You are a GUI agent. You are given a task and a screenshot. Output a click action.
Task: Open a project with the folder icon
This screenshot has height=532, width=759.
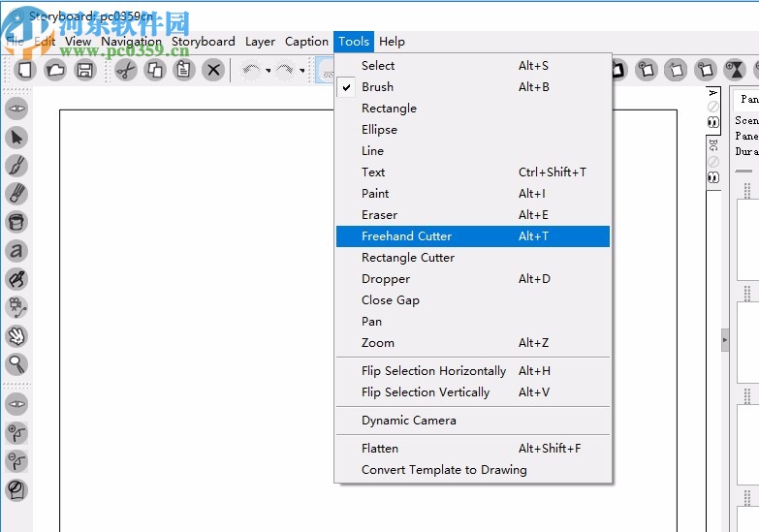(x=54, y=70)
